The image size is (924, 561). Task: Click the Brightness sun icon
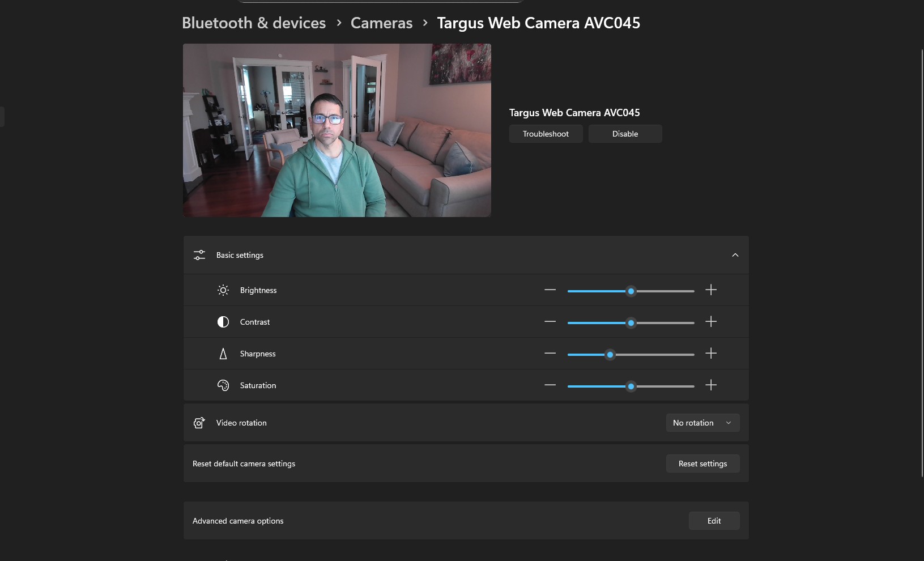pyautogui.click(x=223, y=290)
